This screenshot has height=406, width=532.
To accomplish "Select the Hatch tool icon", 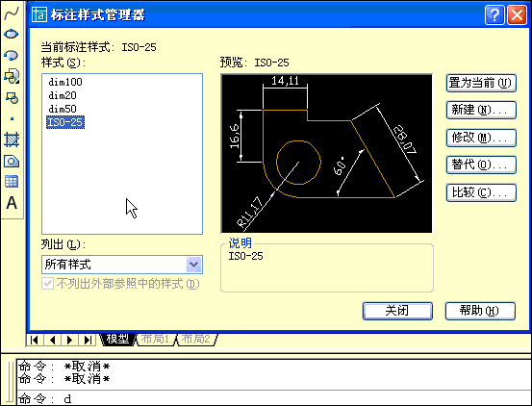I will (x=12, y=140).
